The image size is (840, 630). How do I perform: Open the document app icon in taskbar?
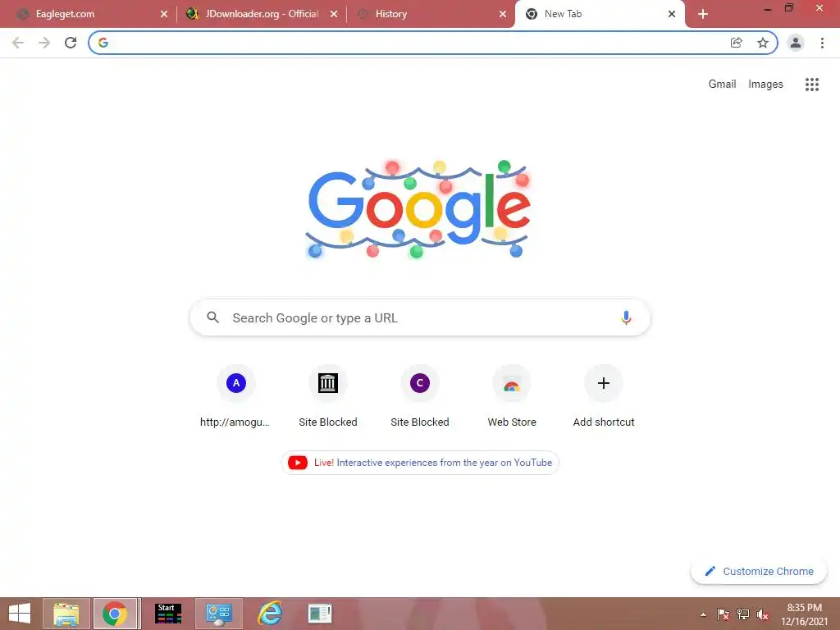point(321,614)
